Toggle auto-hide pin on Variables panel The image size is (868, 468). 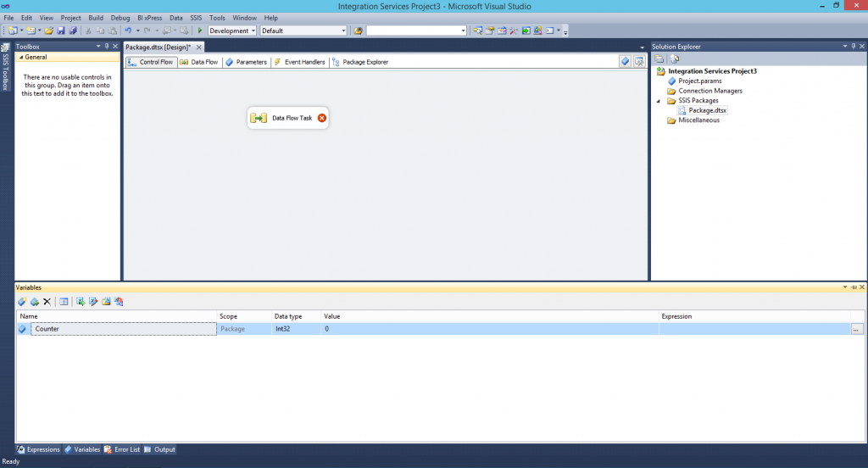(x=854, y=287)
